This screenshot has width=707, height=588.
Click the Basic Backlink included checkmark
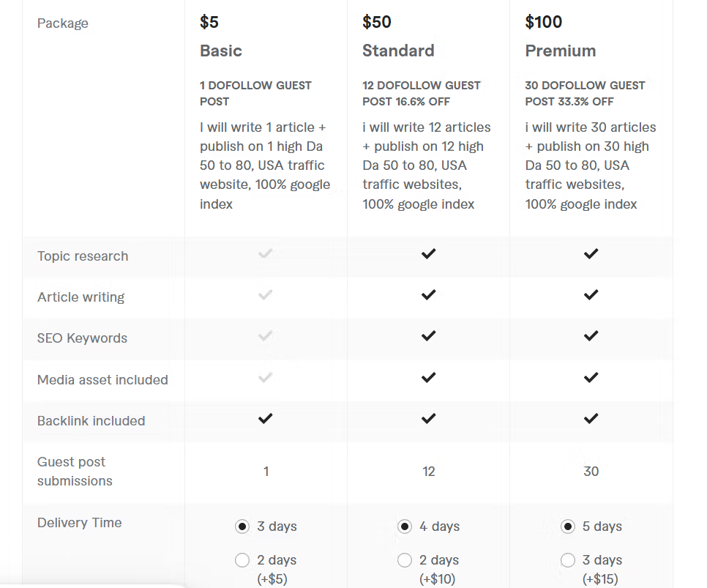click(x=266, y=418)
